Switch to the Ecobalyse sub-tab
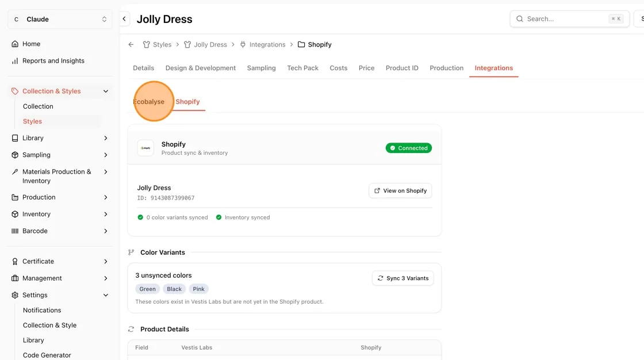 tap(148, 102)
